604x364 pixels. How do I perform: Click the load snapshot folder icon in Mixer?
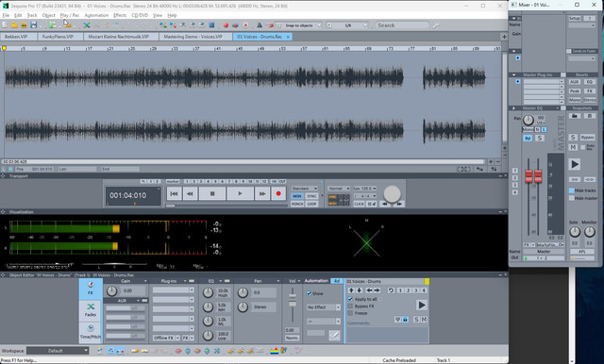coord(575,115)
